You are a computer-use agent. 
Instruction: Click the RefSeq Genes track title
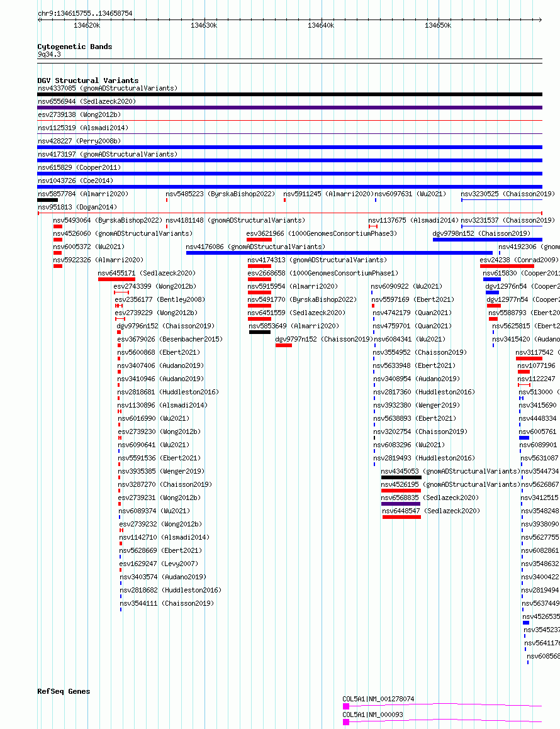coord(64,691)
